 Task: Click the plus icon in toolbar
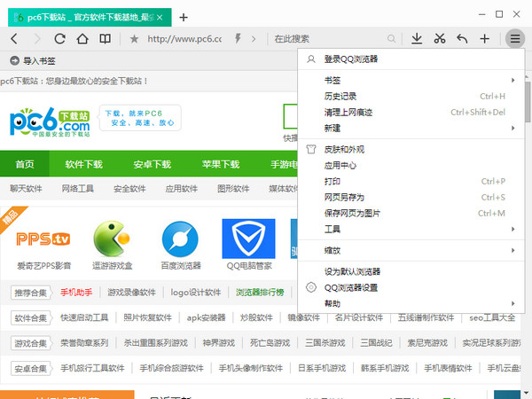click(x=484, y=39)
